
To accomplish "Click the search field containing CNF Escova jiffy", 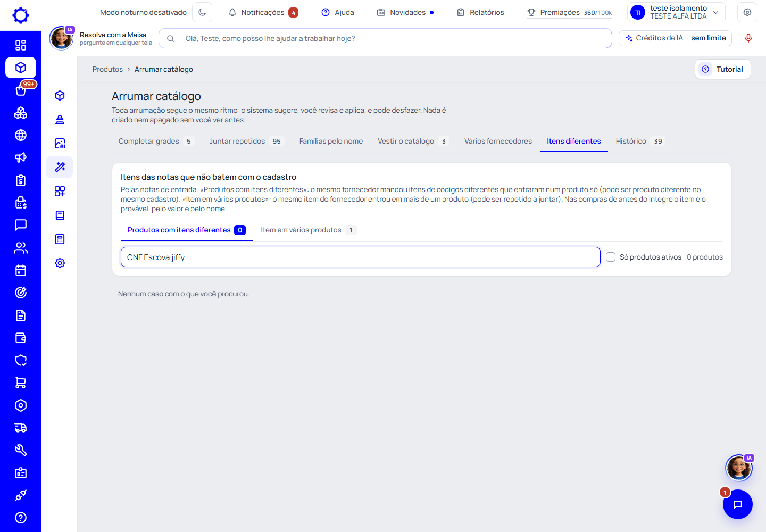I will [361, 257].
